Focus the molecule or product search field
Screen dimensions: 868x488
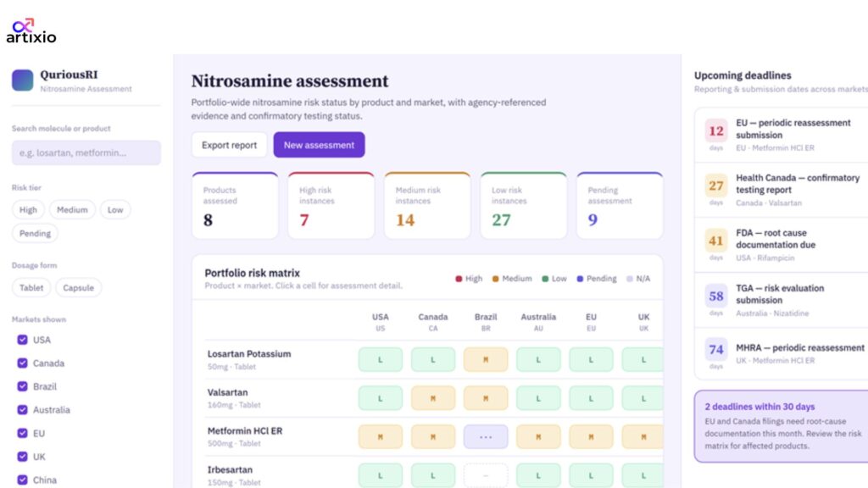86,152
